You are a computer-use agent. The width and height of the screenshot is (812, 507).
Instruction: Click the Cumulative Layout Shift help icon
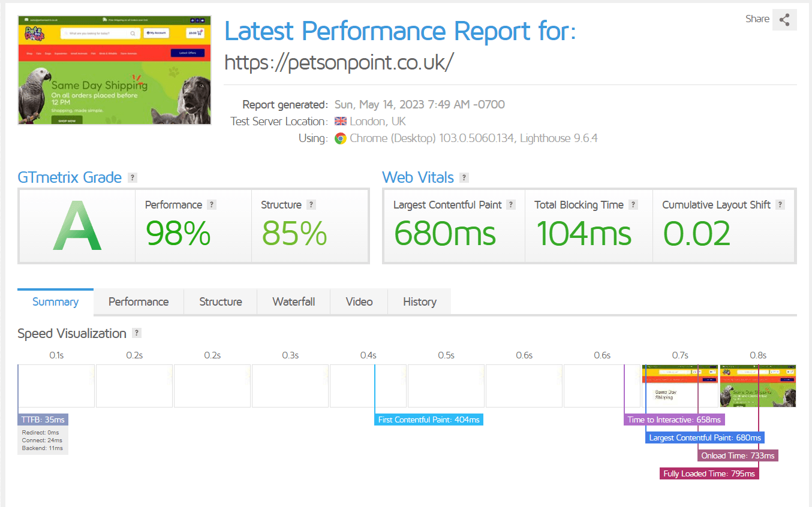tap(780, 204)
